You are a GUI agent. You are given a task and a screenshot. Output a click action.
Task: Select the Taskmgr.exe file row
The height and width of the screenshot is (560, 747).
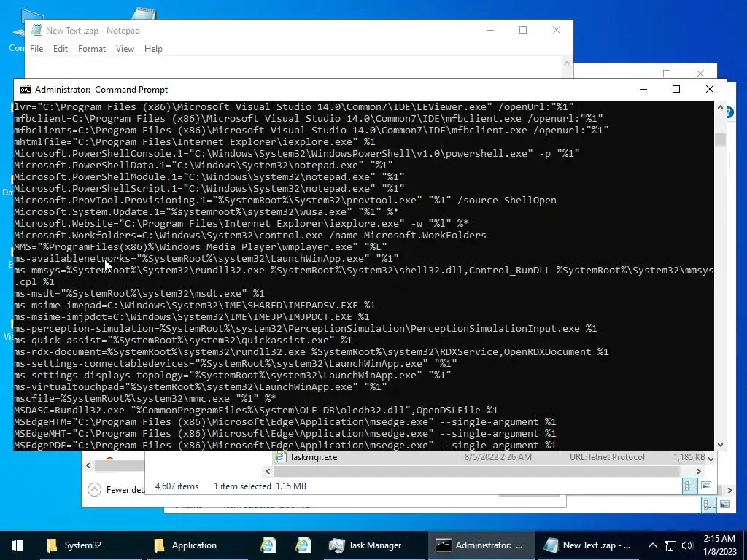(x=489, y=457)
